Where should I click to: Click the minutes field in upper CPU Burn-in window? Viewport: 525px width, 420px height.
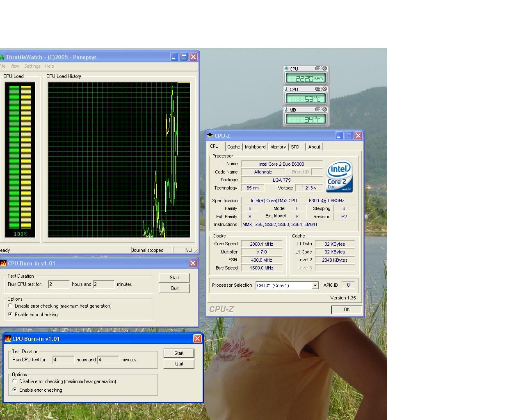104,284
